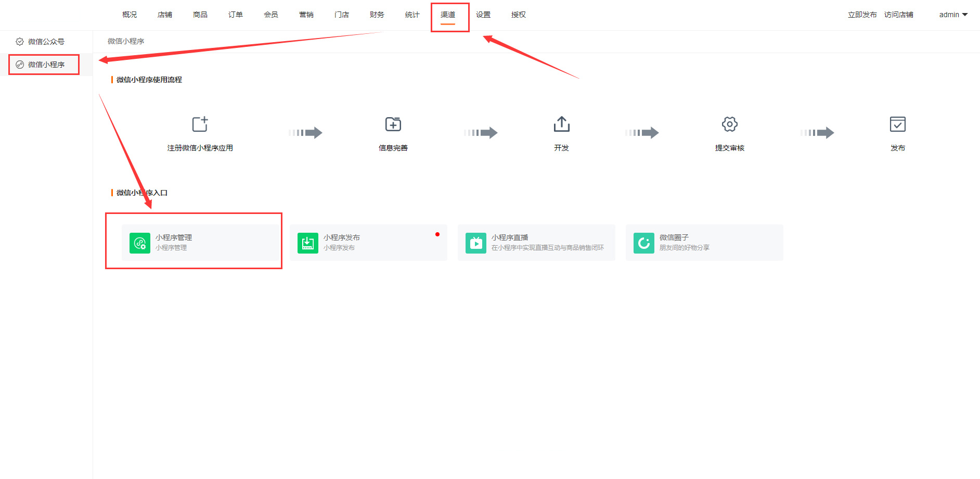
Task: Click the 朋友间的好物分享 description
Action: (x=685, y=248)
